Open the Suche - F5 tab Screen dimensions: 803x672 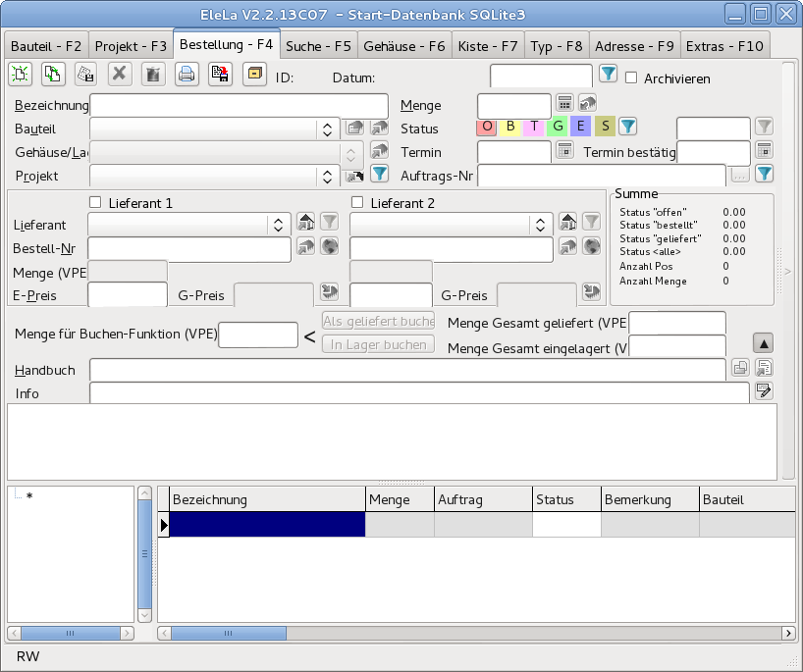[318, 46]
